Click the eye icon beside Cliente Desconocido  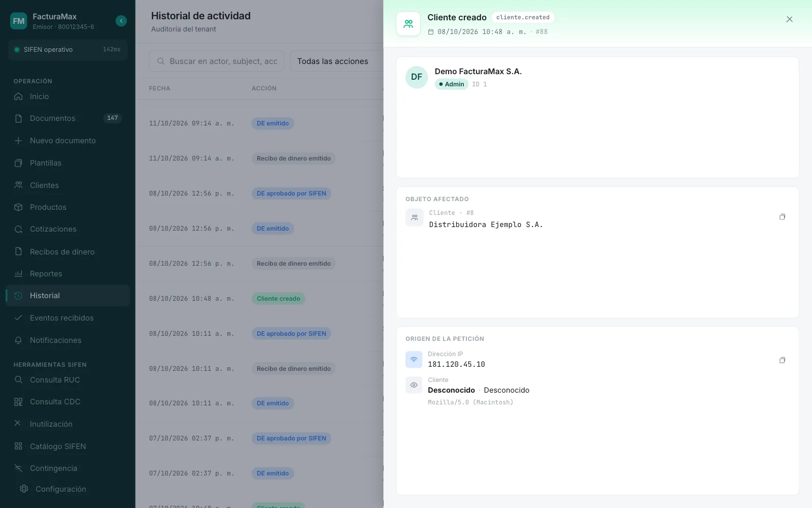pos(414,385)
